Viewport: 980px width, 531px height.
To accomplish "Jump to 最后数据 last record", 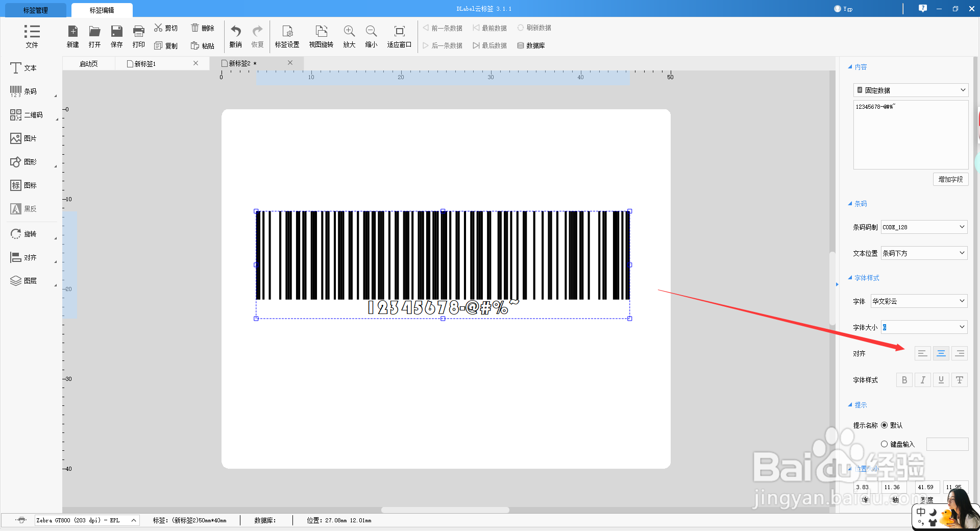I will pyautogui.click(x=489, y=45).
